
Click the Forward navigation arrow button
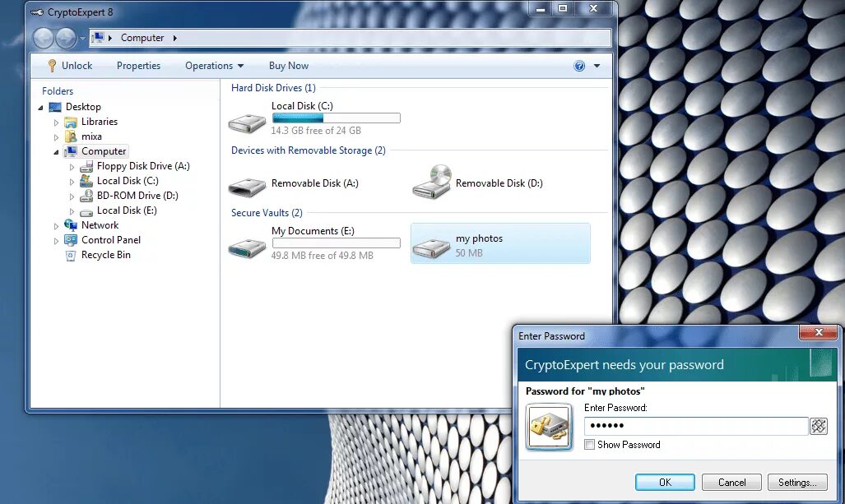pyautogui.click(x=66, y=38)
